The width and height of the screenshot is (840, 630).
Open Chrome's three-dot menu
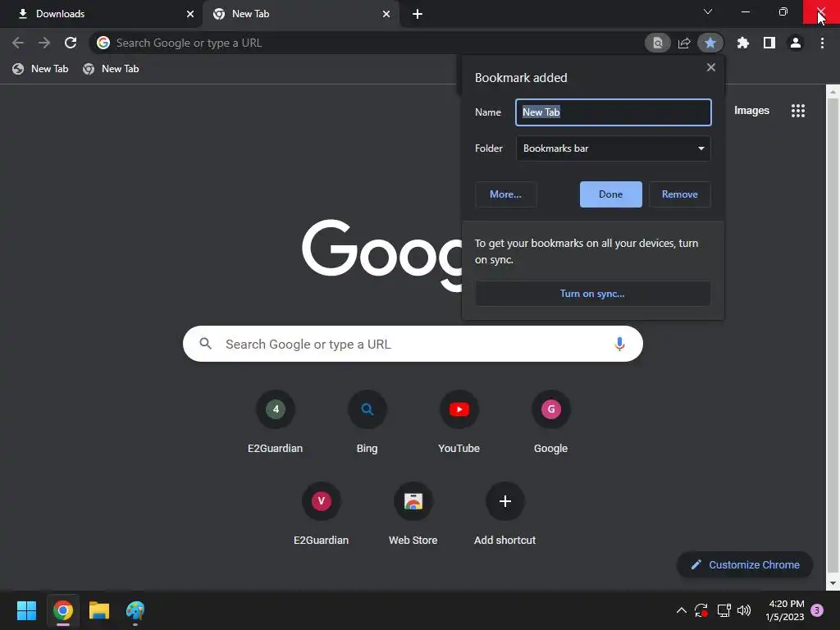(x=822, y=43)
